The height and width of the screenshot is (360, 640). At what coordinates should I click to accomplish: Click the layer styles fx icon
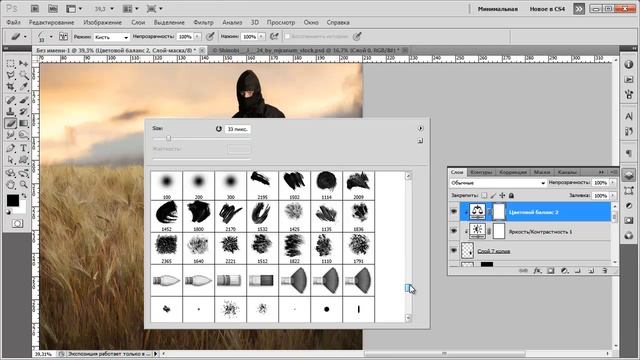coord(538,271)
